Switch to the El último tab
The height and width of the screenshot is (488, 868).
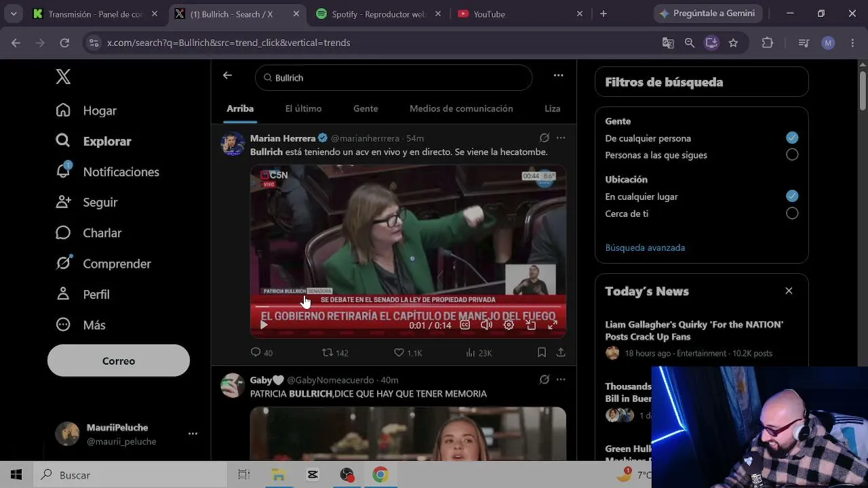coord(303,108)
